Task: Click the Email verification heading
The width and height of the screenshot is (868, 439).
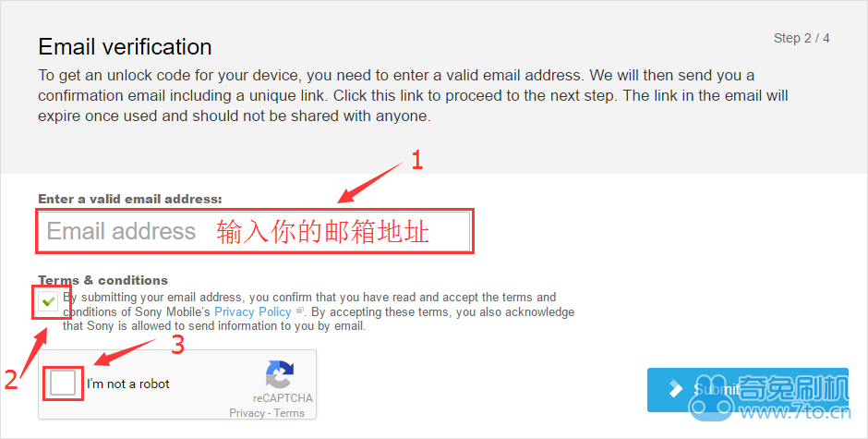Action: click(125, 46)
